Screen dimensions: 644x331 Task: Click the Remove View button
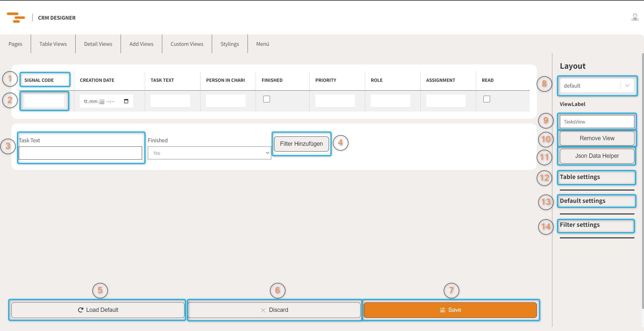pos(597,138)
